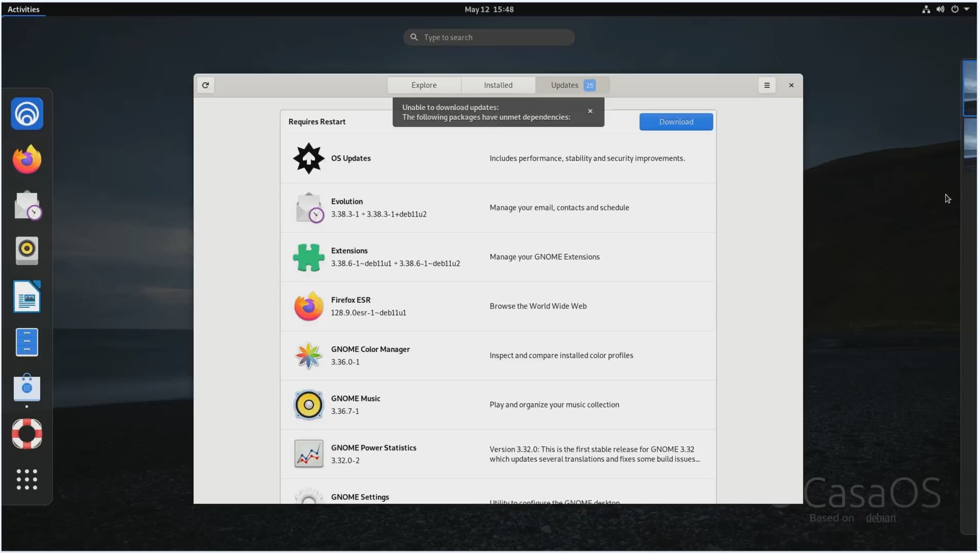Click the blue Download button
Screen dimensions: 980x553
click(676, 122)
